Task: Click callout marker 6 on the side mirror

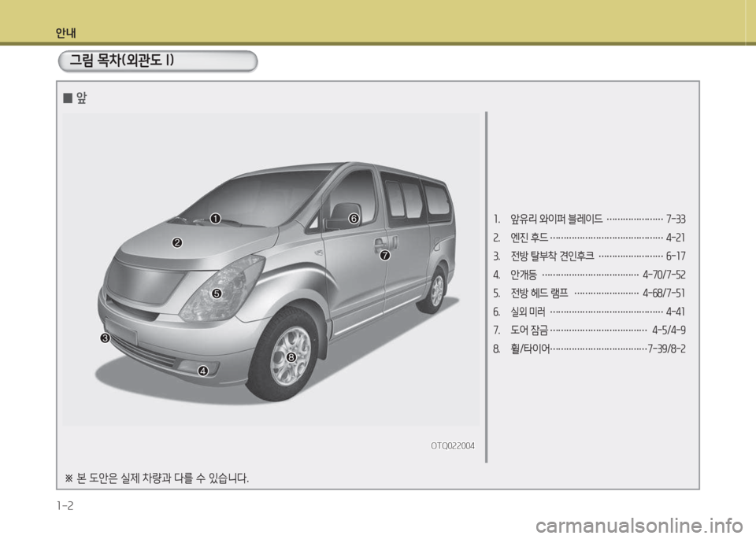Action: [354, 219]
